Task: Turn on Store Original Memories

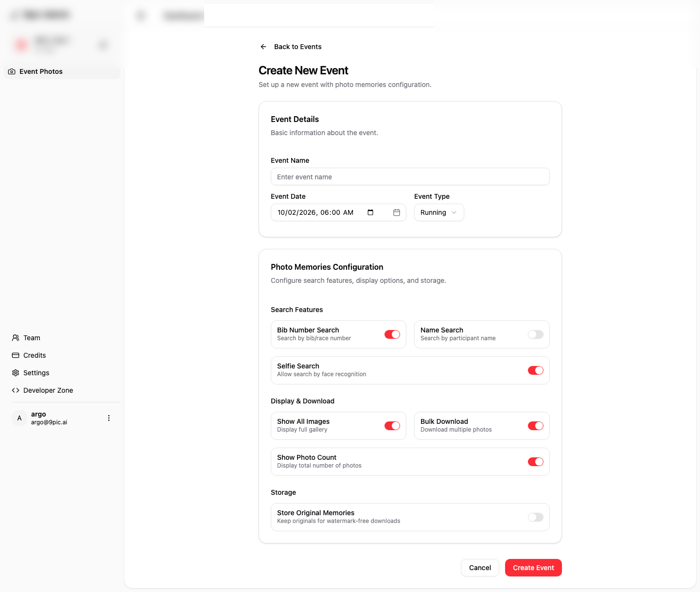Action: coord(535,517)
